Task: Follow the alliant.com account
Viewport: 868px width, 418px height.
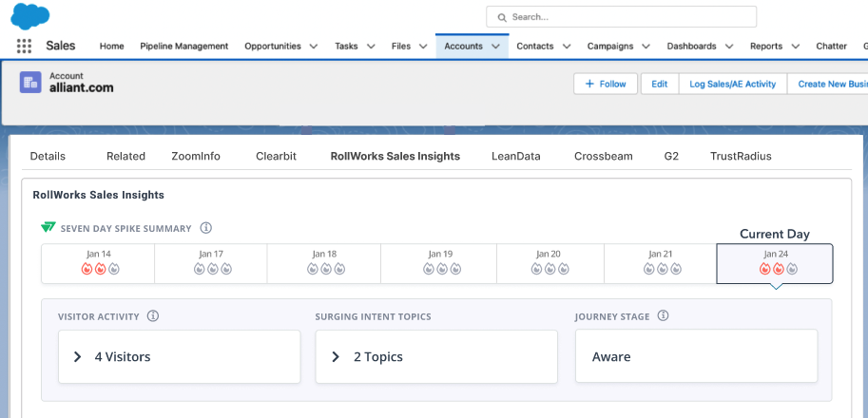Action: [x=606, y=84]
